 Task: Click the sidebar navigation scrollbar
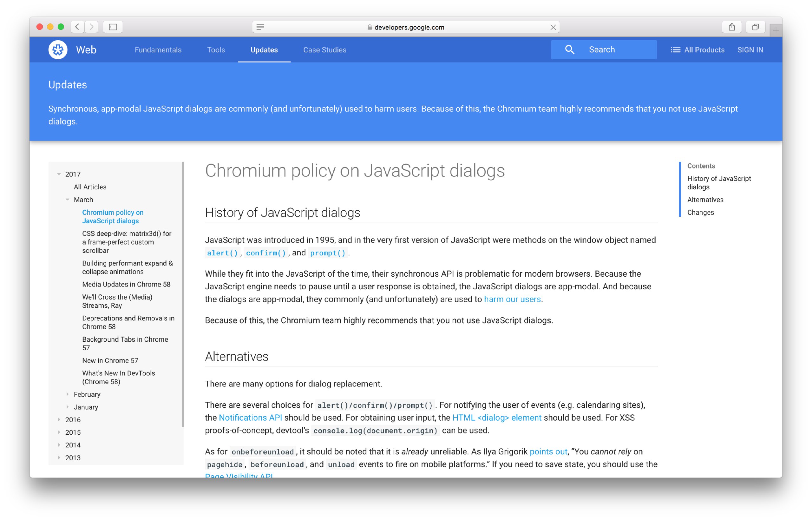(183, 294)
